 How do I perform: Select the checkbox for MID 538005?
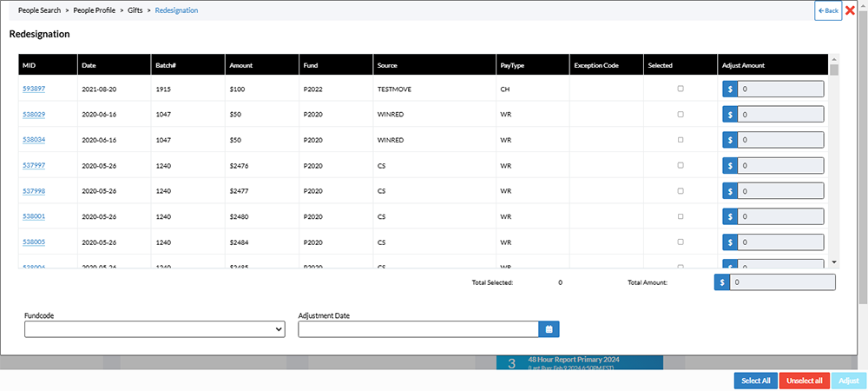[681, 242]
